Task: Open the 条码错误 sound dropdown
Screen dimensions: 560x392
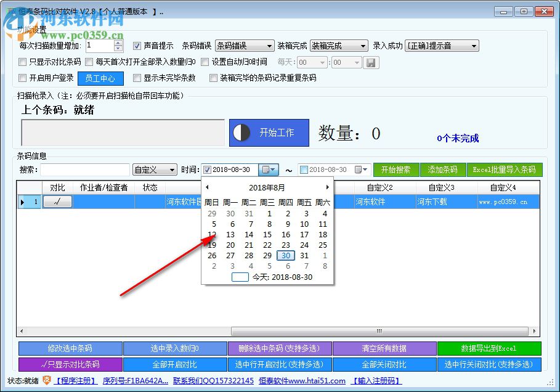Action: click(270, 45)
